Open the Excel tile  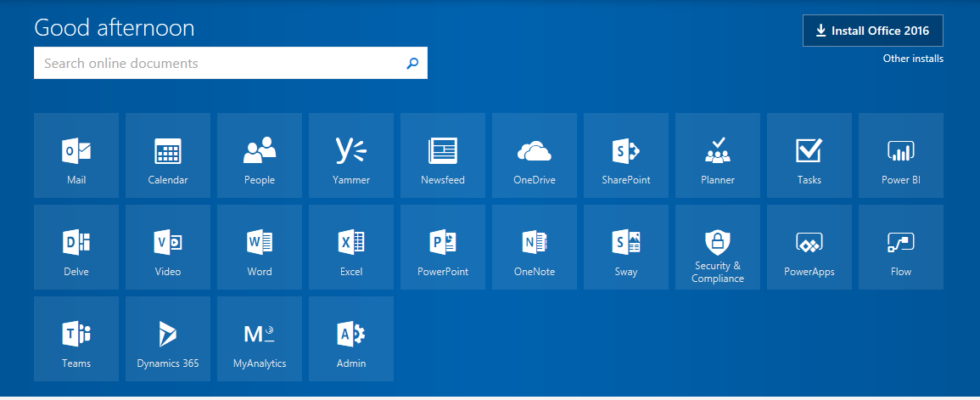351,247
